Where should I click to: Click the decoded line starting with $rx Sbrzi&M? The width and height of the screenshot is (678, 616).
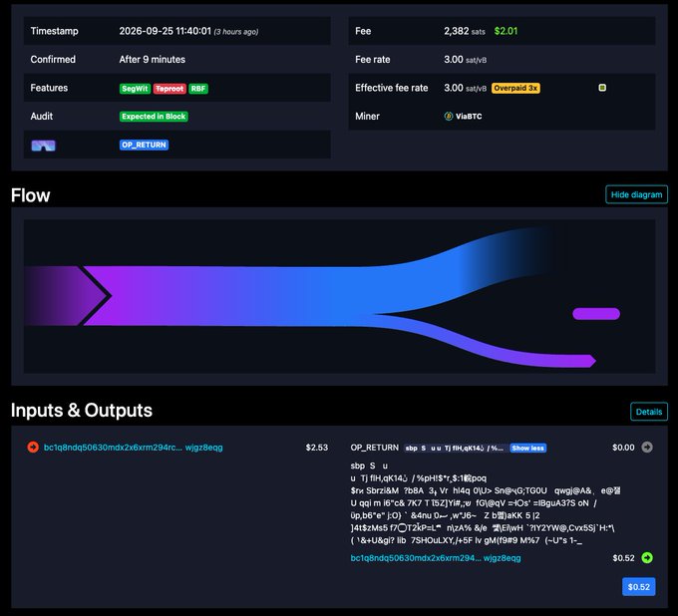pos(486,490)
